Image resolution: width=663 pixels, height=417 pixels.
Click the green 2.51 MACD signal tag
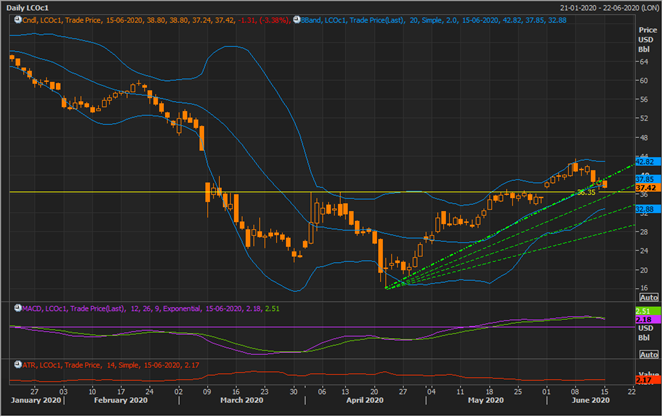pyautogui.click(x=648, y=311)
